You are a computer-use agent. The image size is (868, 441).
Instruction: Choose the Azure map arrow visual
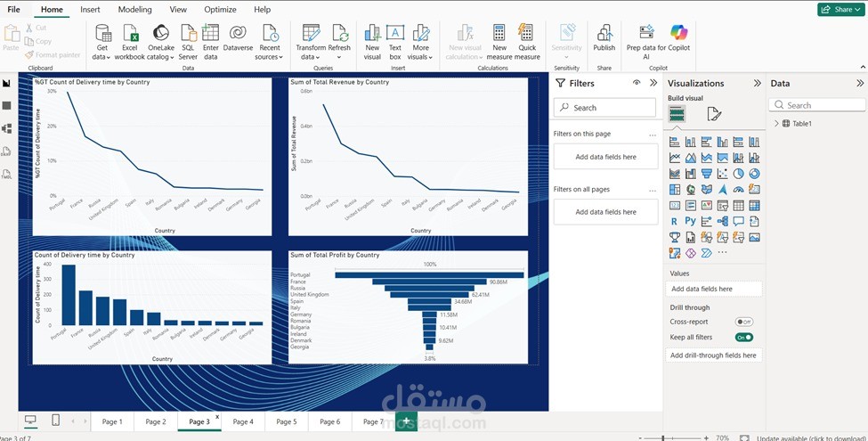(x=722, y=190)
